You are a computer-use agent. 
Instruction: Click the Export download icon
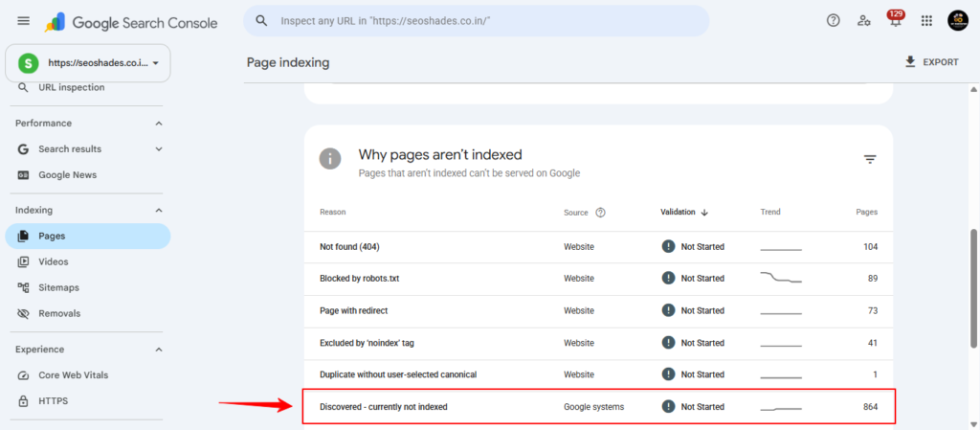(x=910, y=62)
